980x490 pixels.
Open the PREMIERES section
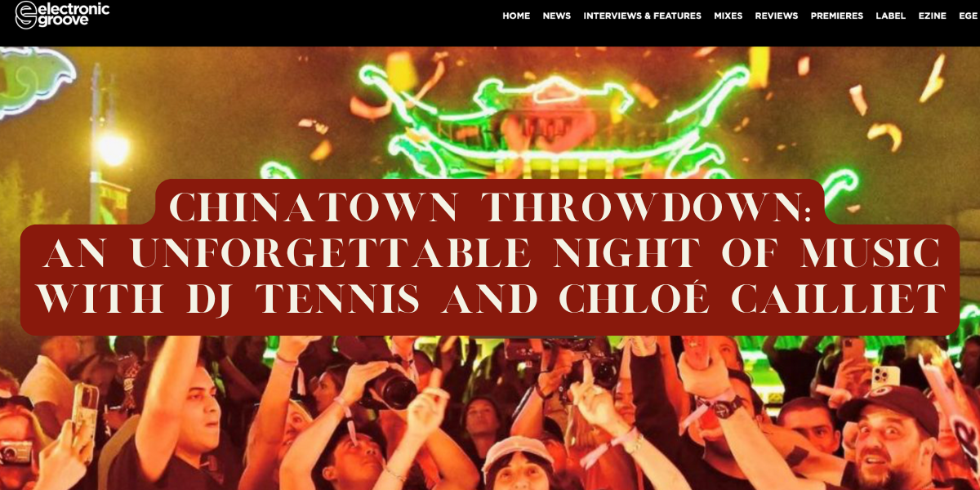[837, 16]
